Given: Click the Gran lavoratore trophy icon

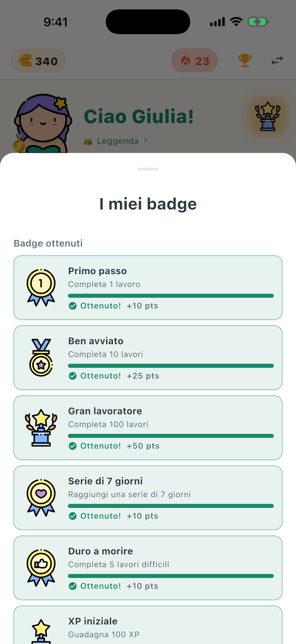Looking at the screenshot, I should click(41, 428).
